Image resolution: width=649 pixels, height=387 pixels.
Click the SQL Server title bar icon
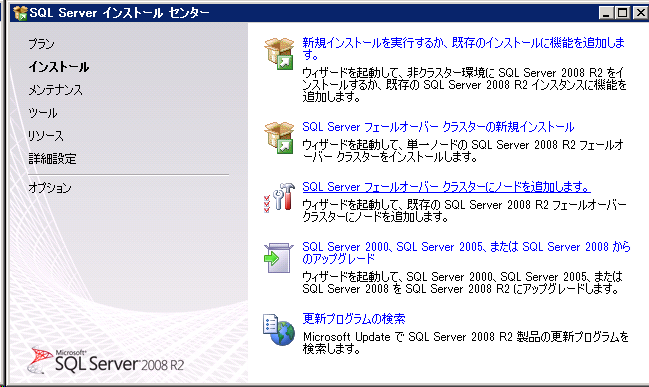(20, 13)
